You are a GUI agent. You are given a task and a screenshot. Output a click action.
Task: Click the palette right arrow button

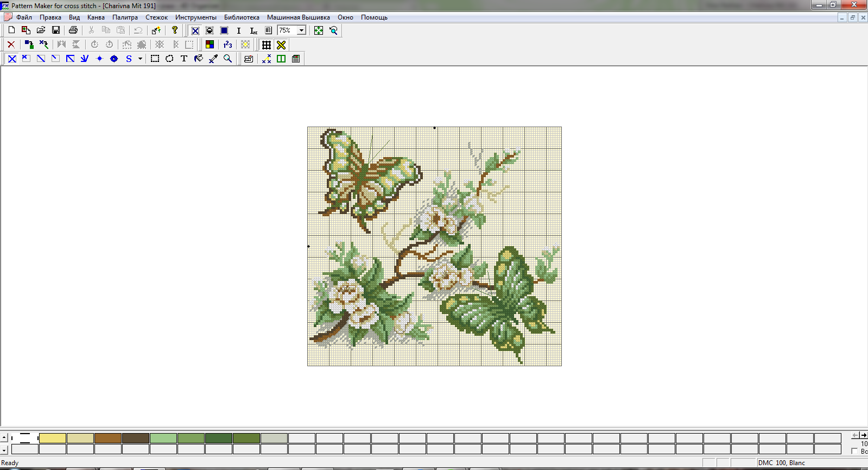coord(863,435)
